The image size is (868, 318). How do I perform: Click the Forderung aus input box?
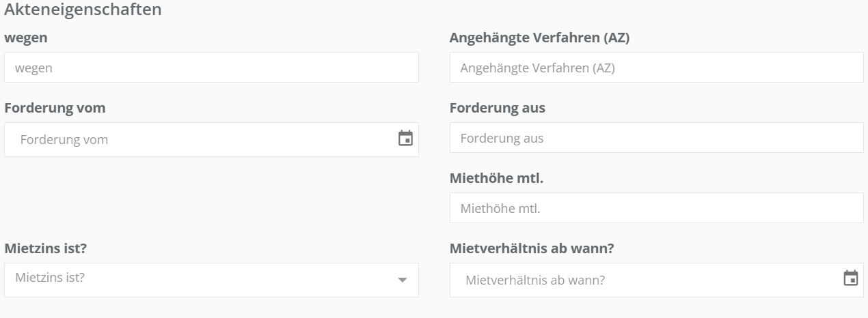[x=656, y=138]
